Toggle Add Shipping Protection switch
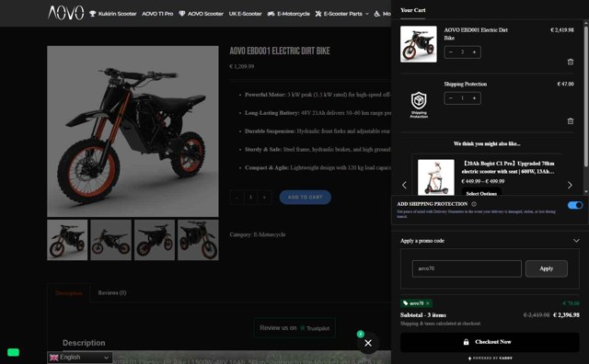The width and height of the screenshot is (589, 364). pyautogui.click(x=574, y=205)
